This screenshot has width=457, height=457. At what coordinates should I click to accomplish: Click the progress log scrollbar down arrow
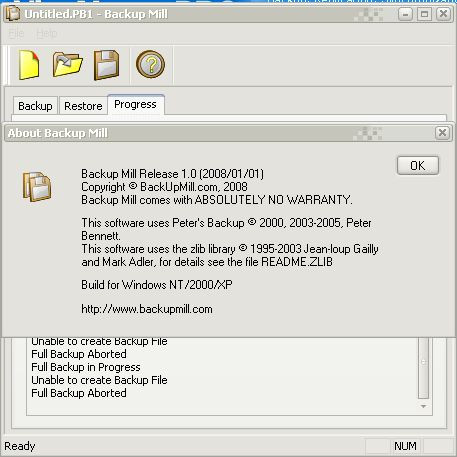coord(423,406)
